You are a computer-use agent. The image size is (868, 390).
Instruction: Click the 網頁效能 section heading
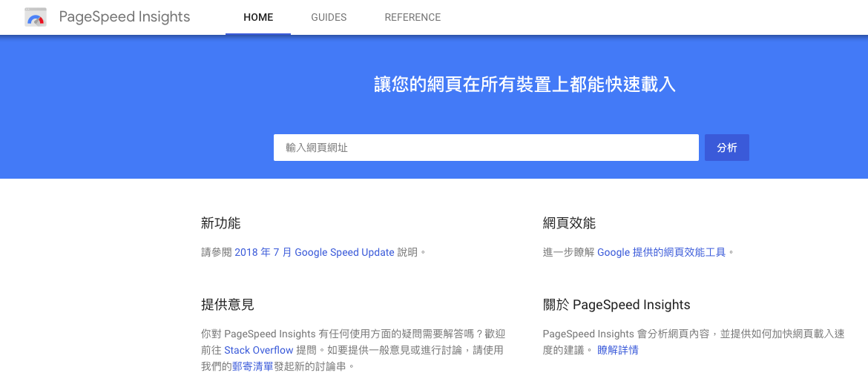click(x=569, y=223)
